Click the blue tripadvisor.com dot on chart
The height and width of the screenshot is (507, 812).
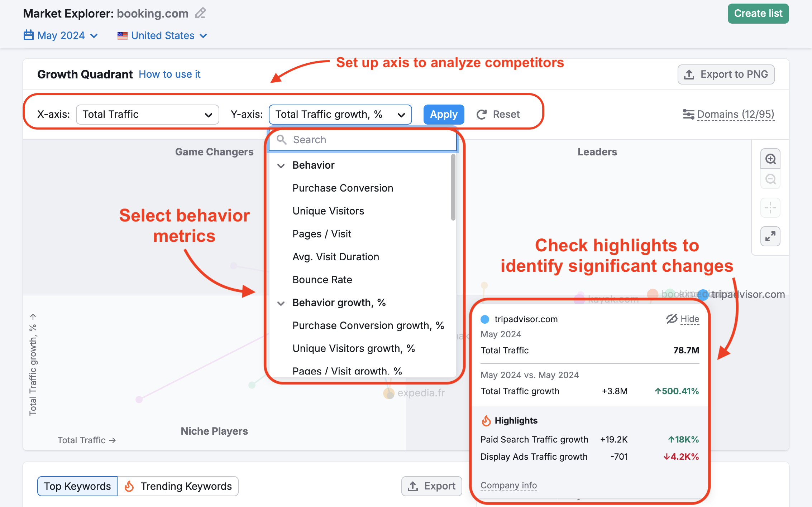coord(703,295)
